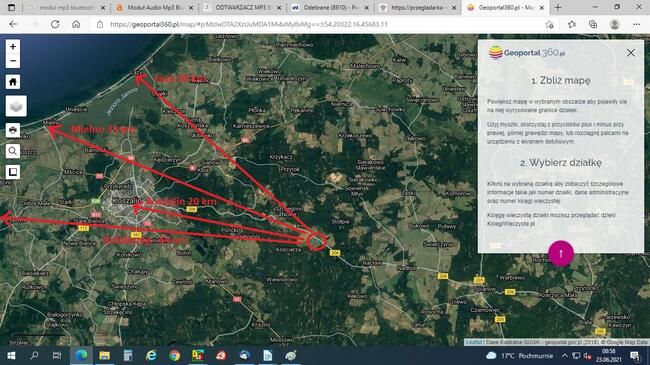650x365 pixels.
Task: Click the Geoportal360.pl logo in the panel
Action: 526,53
